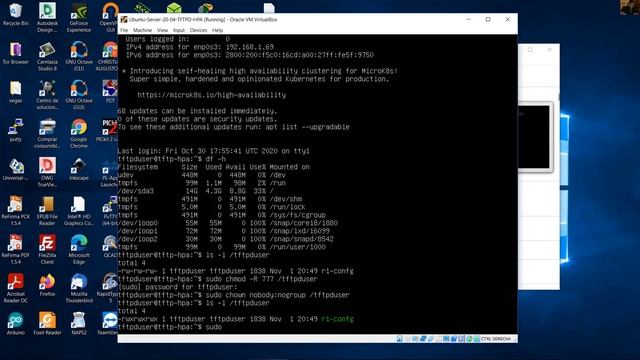Select the vegas desktop file
The height and width of the screenshot is (360, 640).
[x=16, y=92]
